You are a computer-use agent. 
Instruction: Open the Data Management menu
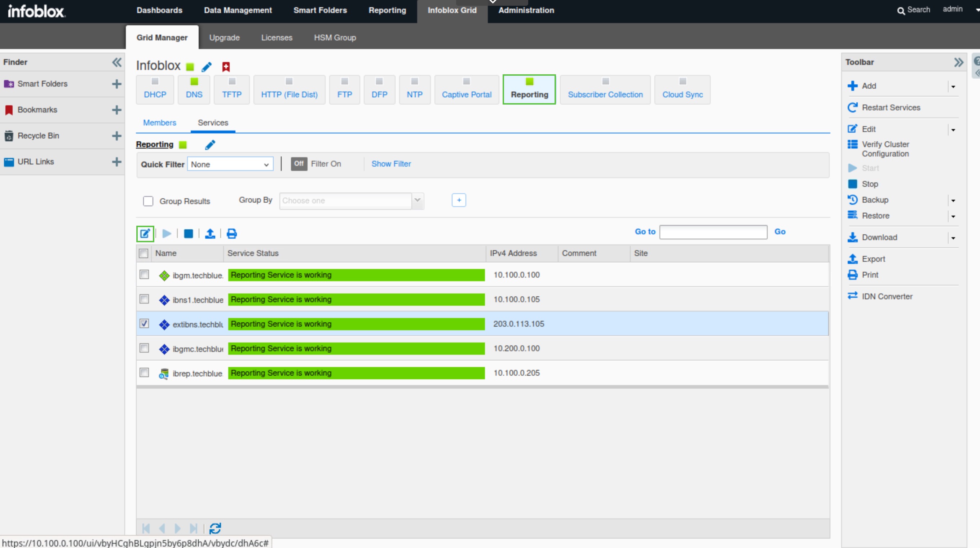point(238,10)
